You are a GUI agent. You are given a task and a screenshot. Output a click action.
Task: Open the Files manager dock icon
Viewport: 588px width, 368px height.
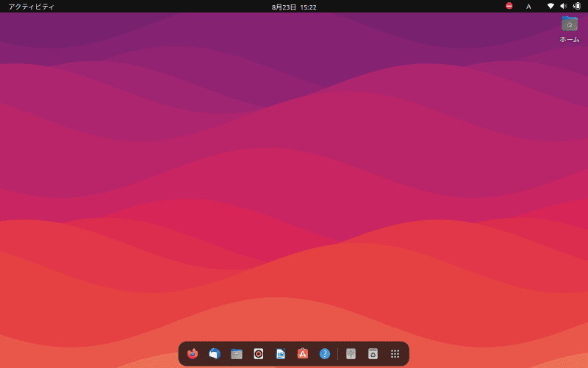coord(237,354)
